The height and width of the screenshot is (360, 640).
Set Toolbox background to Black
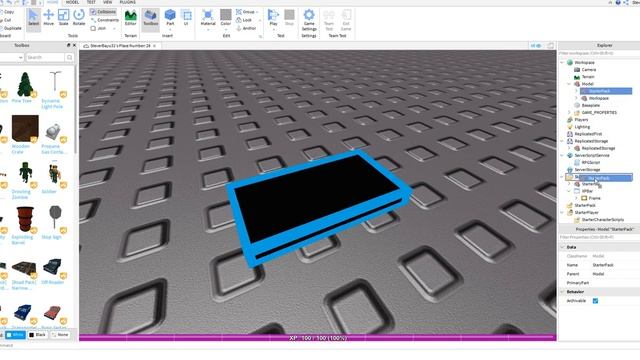38,335
